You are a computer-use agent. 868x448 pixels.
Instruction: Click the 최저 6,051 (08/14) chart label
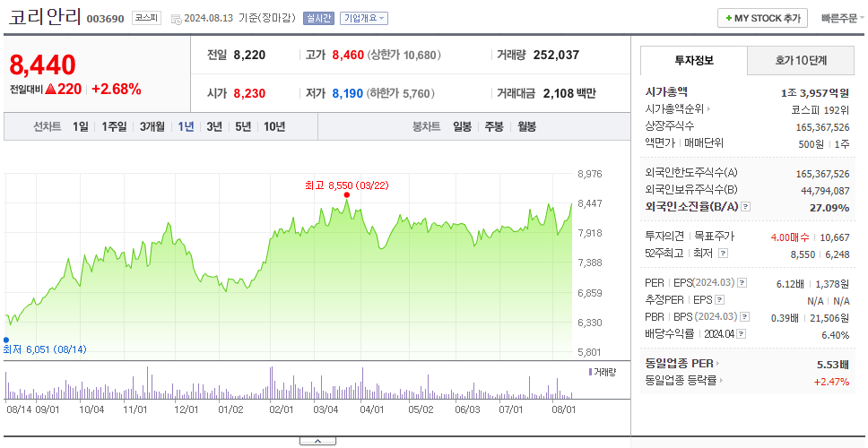pyautogui.click(x=45, y=349)
